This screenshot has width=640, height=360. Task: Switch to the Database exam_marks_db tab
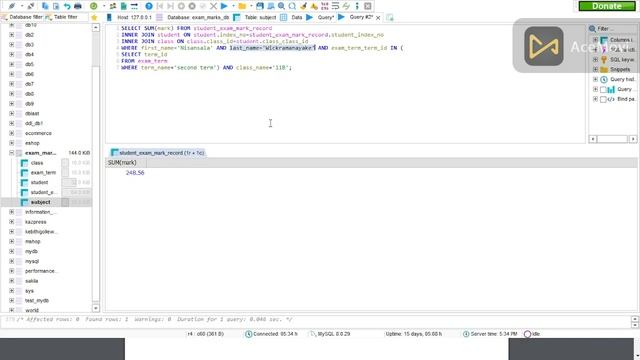[193, 18]
